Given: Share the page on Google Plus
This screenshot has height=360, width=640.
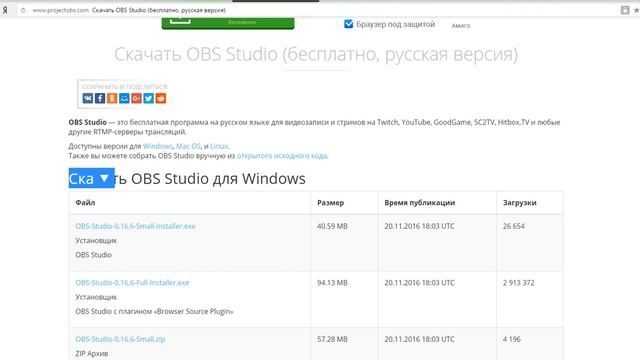Looking at the screenshot, I should [136, 98].
